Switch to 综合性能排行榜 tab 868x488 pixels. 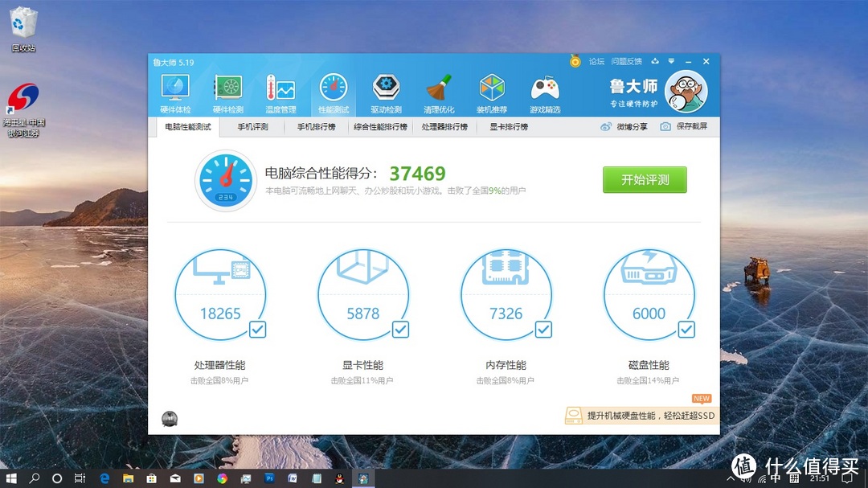(380, 127)
